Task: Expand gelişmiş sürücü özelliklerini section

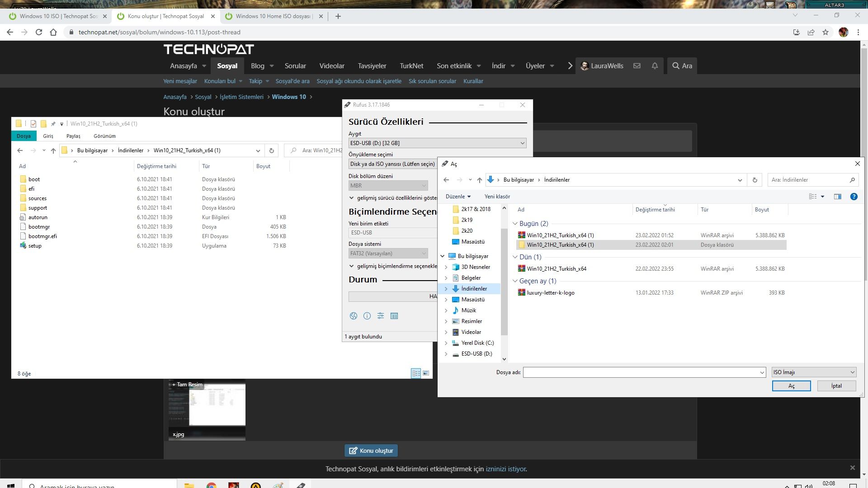Action: 352,198
